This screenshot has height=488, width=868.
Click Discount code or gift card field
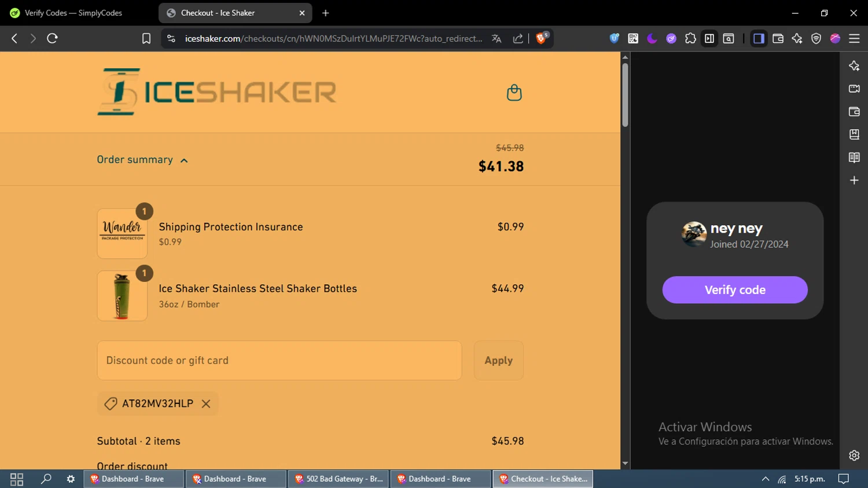[279, 360]
